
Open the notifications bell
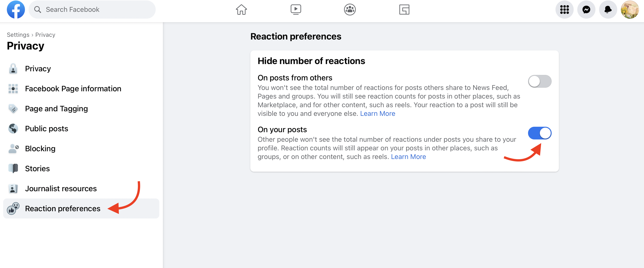coord(608,10)
